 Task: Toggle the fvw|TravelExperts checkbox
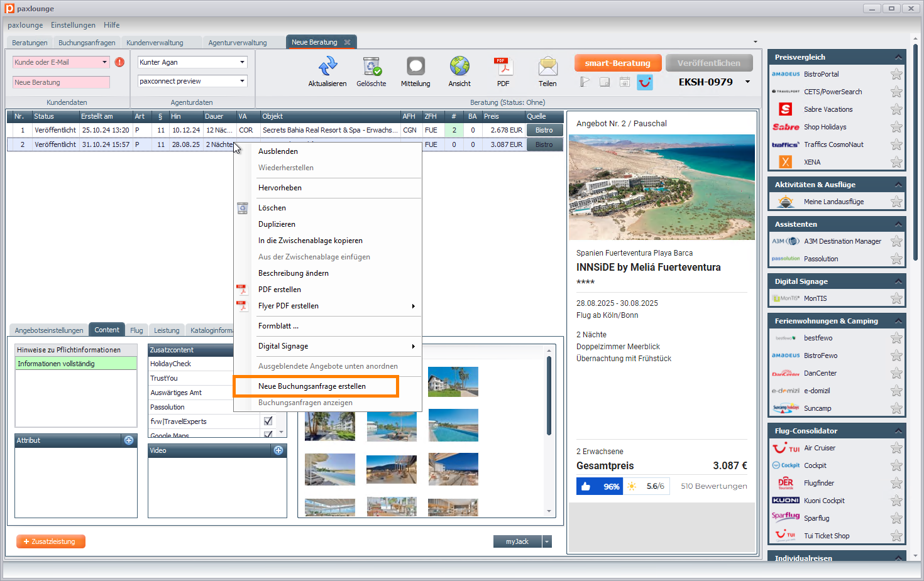click(x=268, y=421)
